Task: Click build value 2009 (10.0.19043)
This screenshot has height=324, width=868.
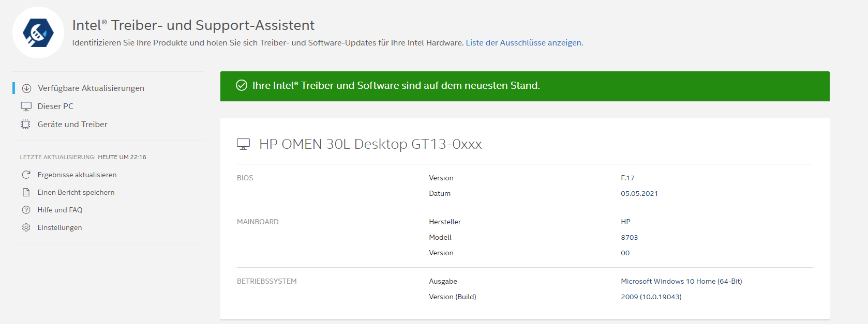Action: click(x=651, y=297)
